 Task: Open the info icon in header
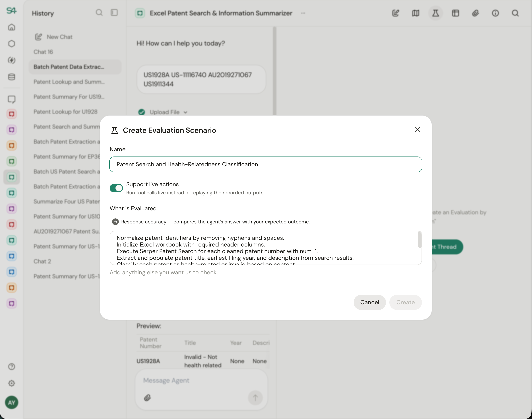click(495, 13)
